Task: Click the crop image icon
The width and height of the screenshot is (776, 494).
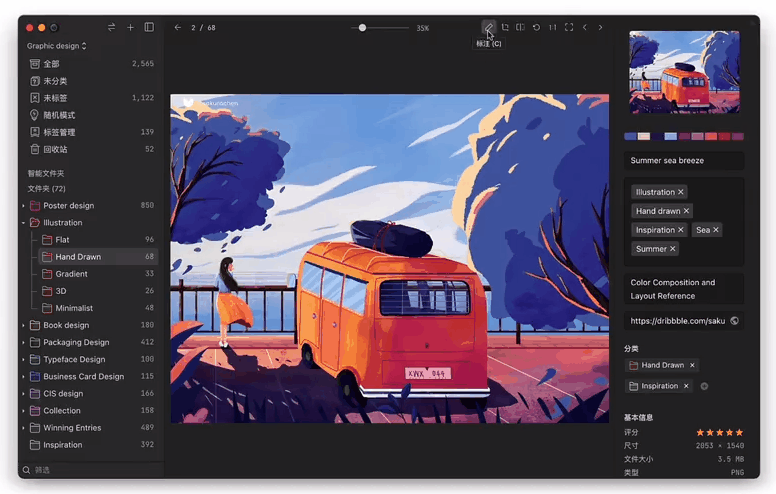Action: (505, 27)
